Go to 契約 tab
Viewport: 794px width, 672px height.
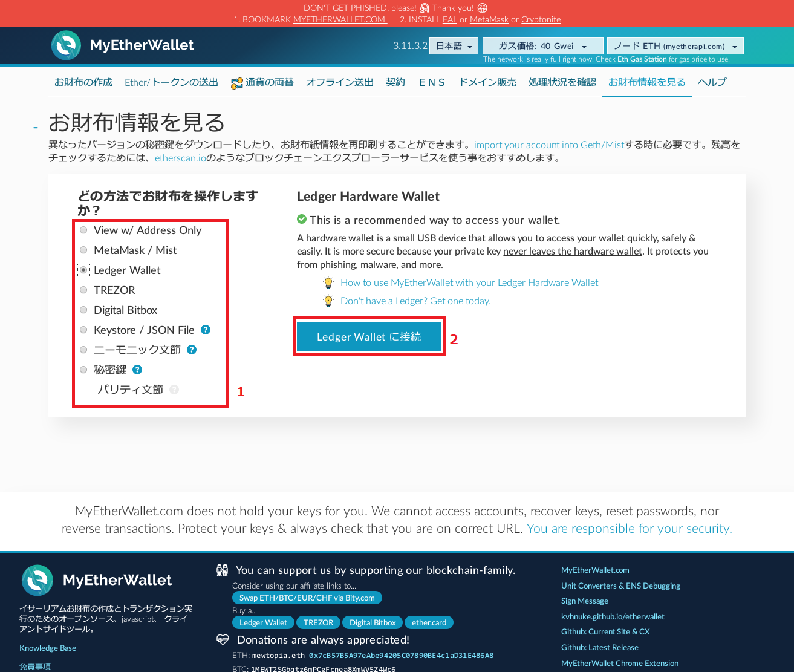click(395, 82)
